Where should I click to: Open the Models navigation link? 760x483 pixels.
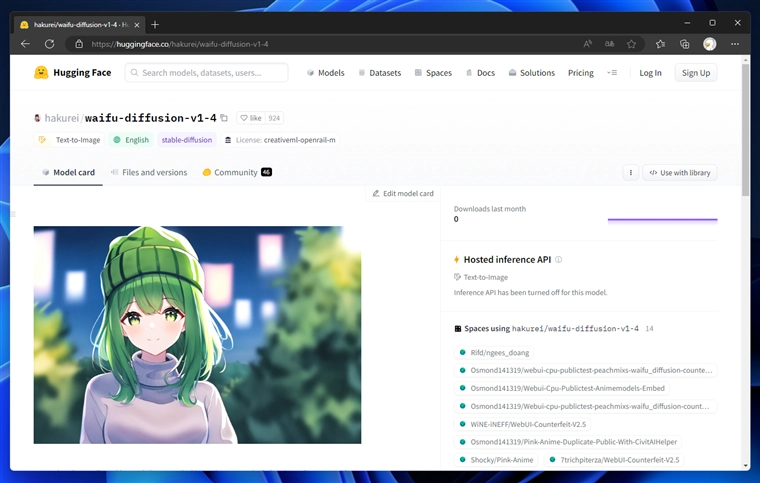(326, 73)
